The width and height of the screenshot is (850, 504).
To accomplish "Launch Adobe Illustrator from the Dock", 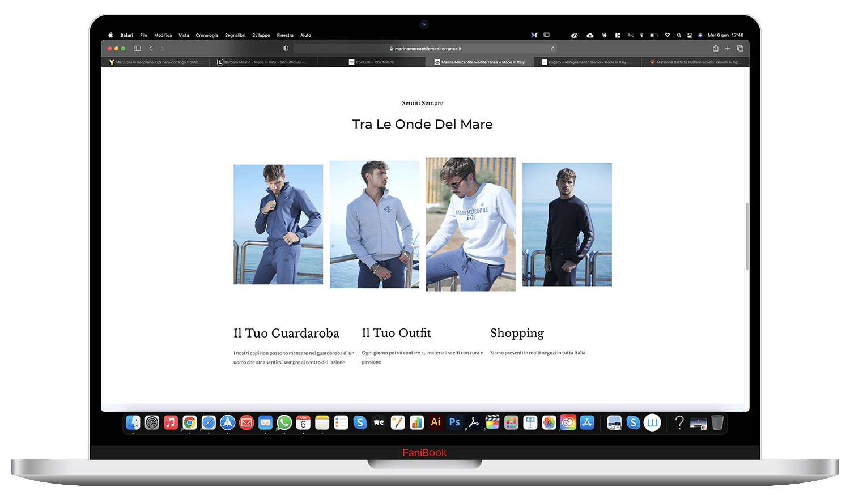I will tap(436, 422).
